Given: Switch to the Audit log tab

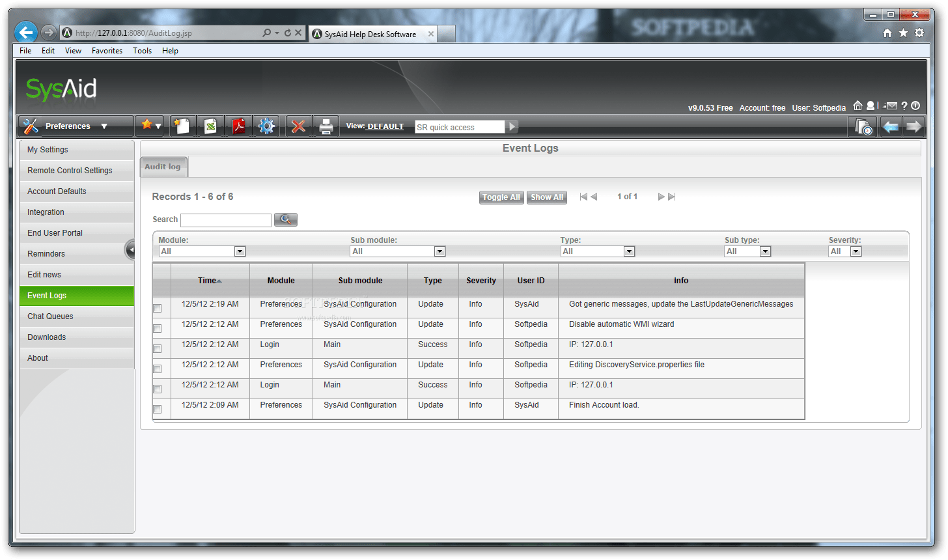Looking at the screenshot, I should [x=163, y=167].
